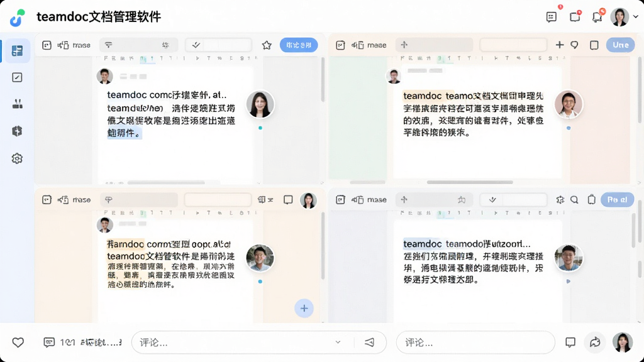Viewport: 644px width, 362px height.
Task: Click the large avatar in the Re al panel document
Action: tap(569, 258)
